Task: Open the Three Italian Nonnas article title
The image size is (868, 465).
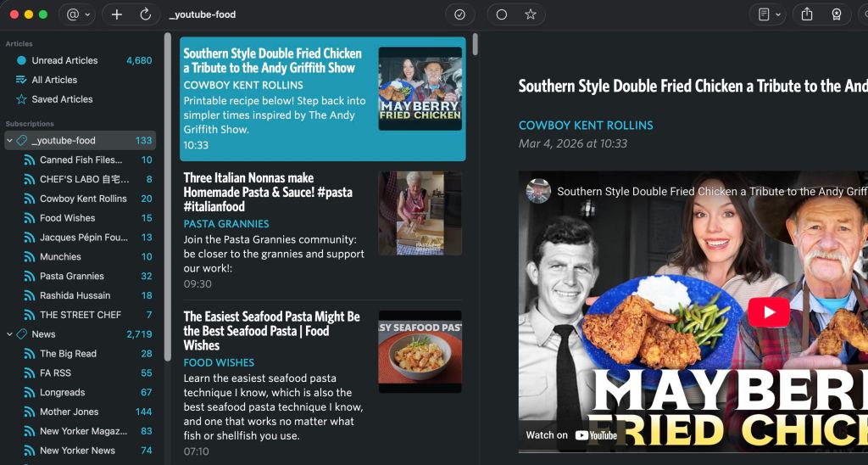Action: pyautogui.click(x=268, y=193)
